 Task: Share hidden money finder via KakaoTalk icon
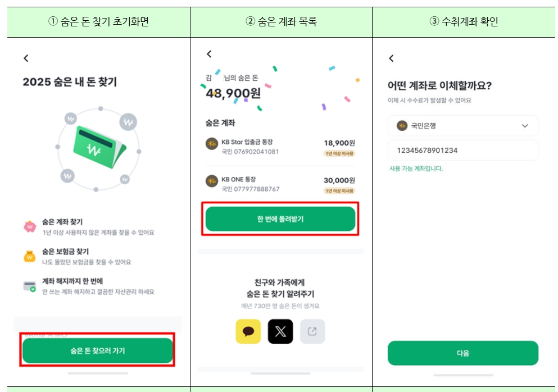248,331
